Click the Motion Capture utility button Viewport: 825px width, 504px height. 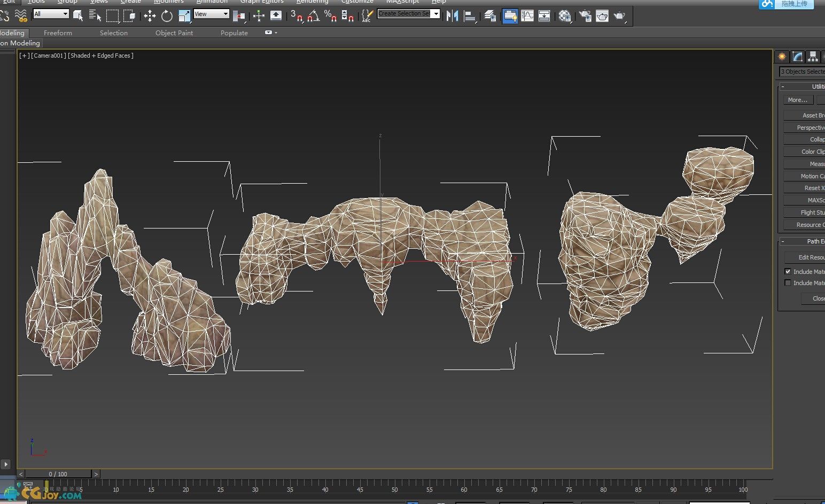[804, 176]
